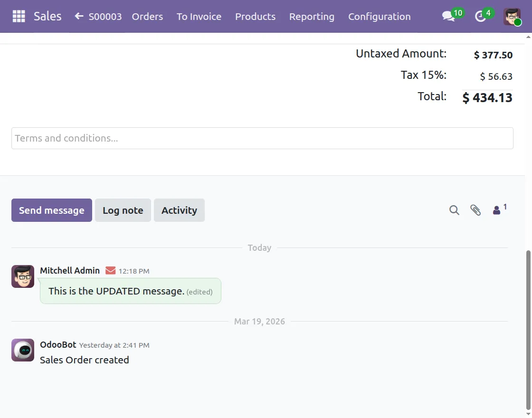Click the Terms and conditions field
The image size is (532, 418).
pos(262,138)
